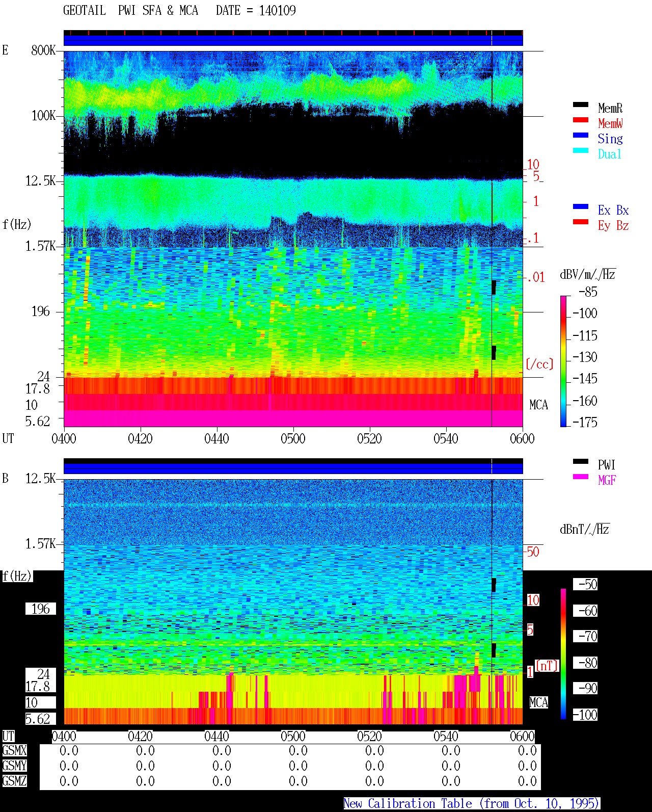The width and height of the screenshot is (652, 812).
Task: Click the GEOTAIL PWI SFA & MCA title
Action: [x=130, y=11]
